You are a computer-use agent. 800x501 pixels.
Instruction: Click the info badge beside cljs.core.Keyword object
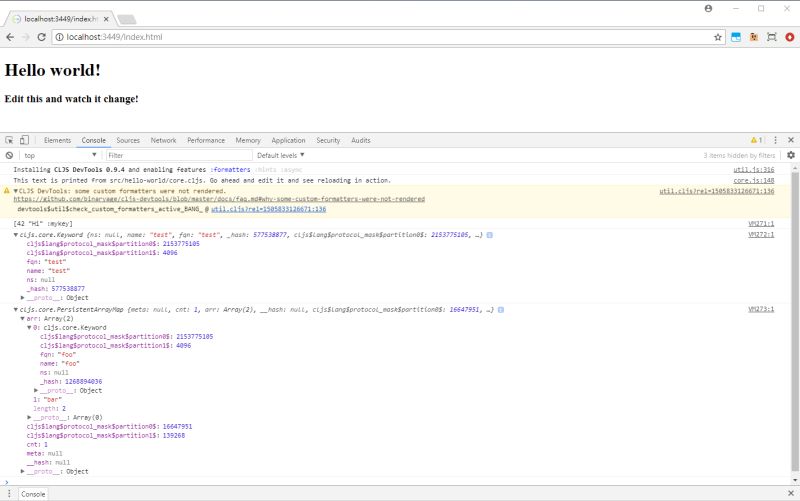490,235
